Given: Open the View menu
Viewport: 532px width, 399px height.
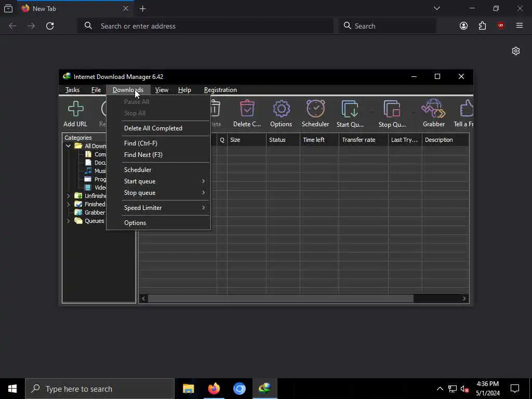Looking at the screenshot, I should point(162,90).
